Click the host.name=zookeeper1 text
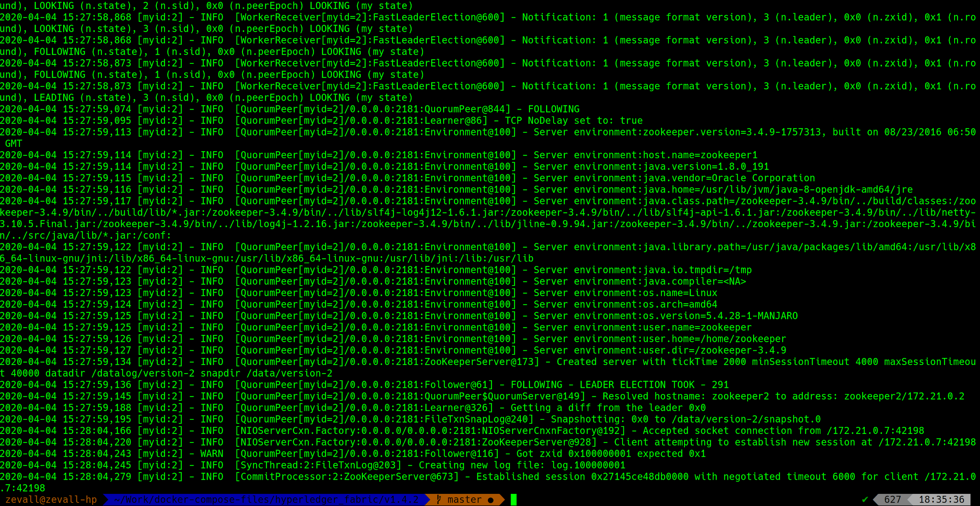Image resolution: width=980 pixels, height=506 pixels. (700, 155)
